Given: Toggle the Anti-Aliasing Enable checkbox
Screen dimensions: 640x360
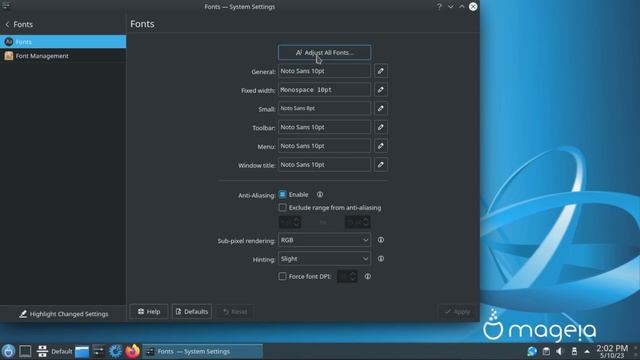Looking at the screenshot, I should [282, 195].
